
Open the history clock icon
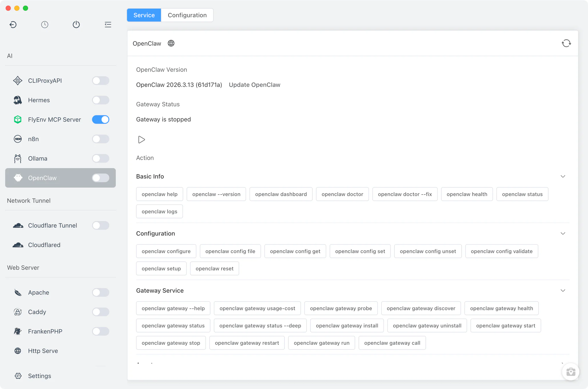point(45,24)
